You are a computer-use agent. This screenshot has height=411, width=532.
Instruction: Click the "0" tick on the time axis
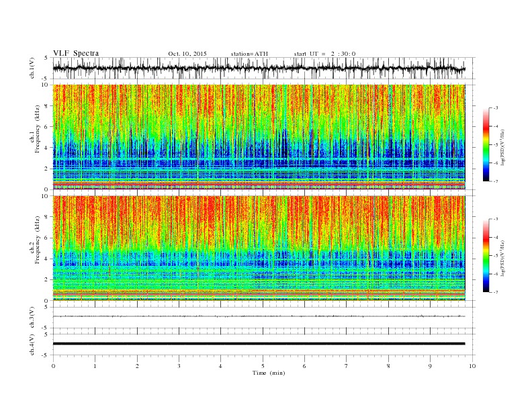pos(53,366)
